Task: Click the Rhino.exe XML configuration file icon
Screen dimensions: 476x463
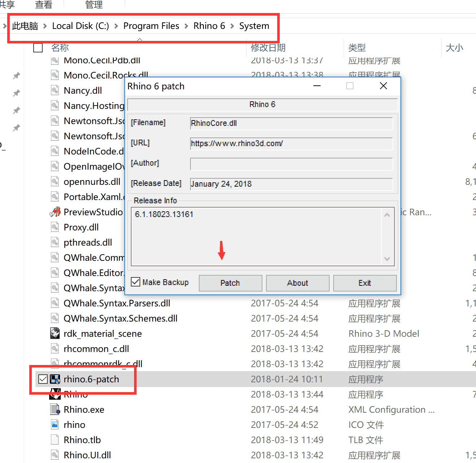Action: click(55, 409)
